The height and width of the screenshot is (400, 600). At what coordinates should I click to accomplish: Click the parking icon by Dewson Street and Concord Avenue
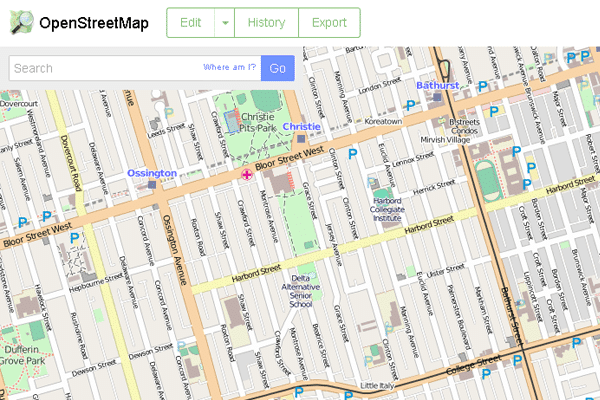181,346
